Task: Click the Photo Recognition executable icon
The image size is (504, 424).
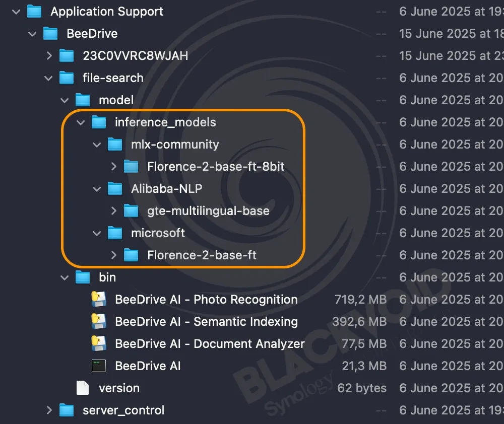Action: point(99,300)
